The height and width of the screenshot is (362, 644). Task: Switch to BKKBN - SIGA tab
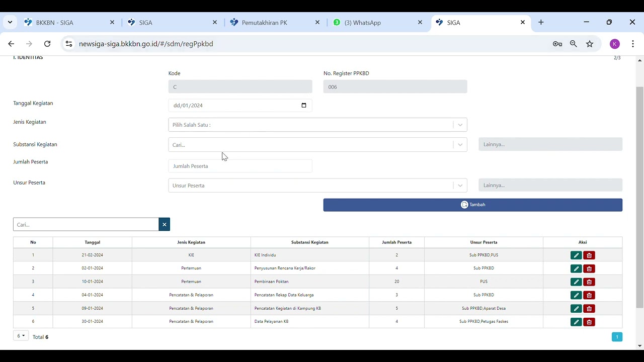coord(68,22)
